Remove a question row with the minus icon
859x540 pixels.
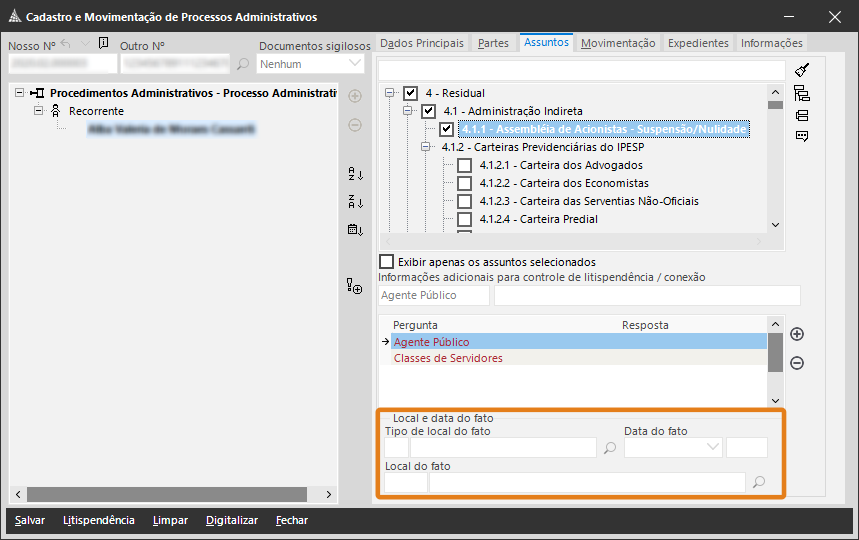(x=797, y=363)
